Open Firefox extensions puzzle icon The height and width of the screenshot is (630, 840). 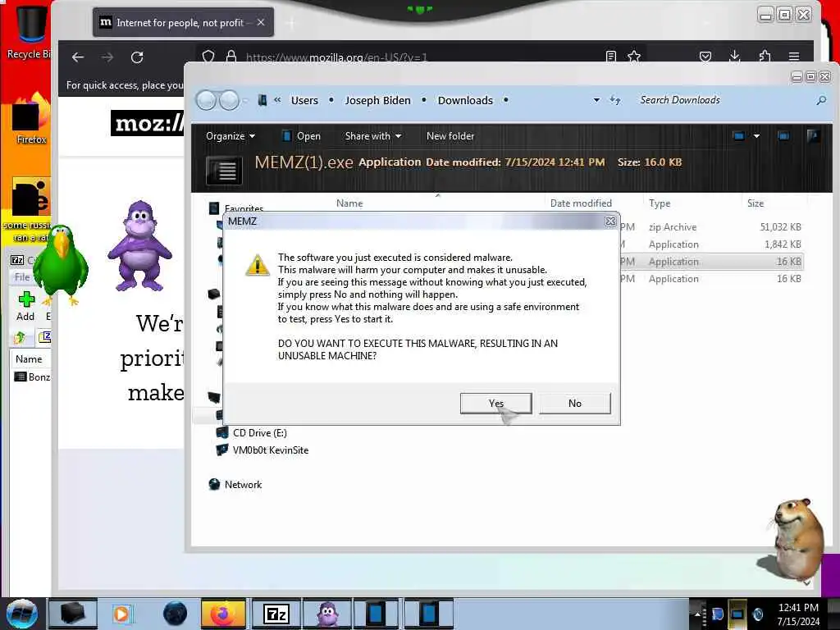765,57
